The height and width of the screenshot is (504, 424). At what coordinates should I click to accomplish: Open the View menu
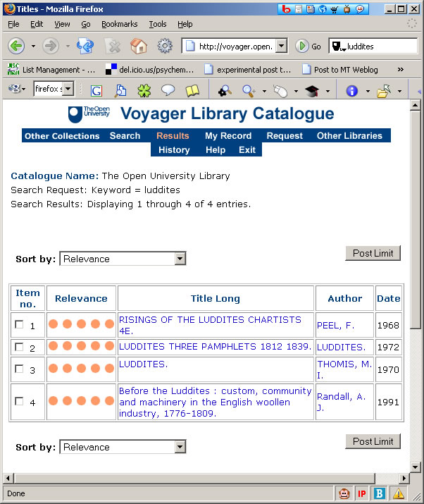(x=62, y=24)
